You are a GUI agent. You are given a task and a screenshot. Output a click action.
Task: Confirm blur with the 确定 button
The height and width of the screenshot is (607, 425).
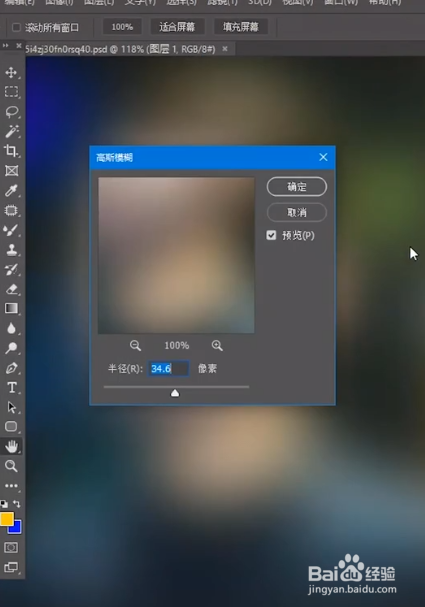coord(297,187)
